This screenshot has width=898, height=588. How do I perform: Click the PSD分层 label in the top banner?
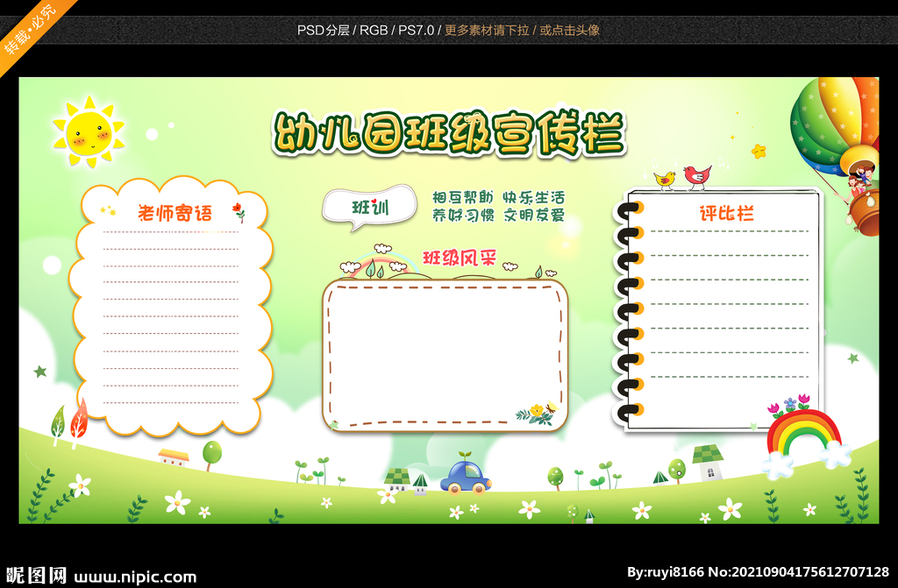(x=323, y=30)
